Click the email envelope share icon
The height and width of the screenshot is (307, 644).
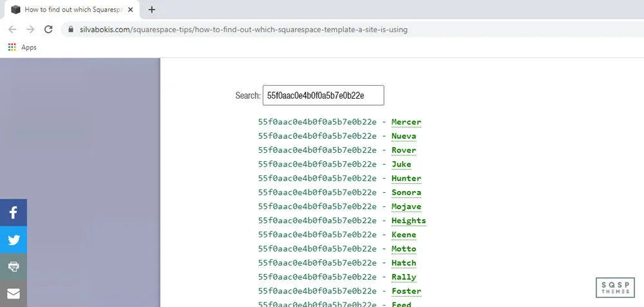[14, 293]
